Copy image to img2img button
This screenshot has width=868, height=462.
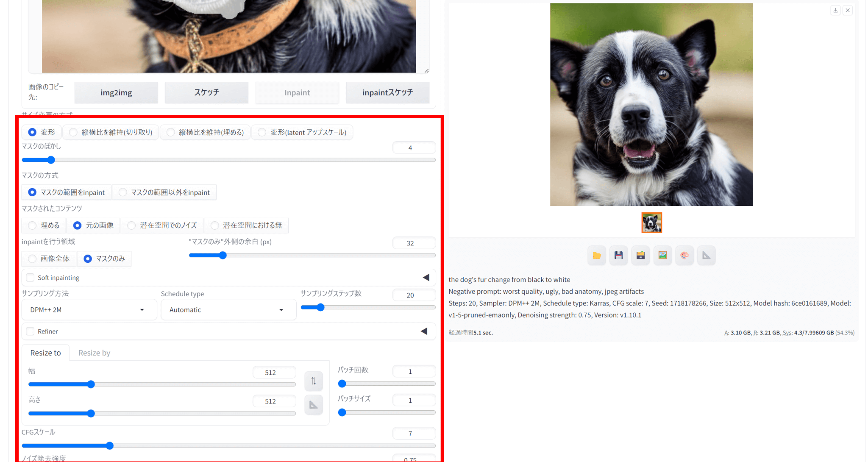116,93
